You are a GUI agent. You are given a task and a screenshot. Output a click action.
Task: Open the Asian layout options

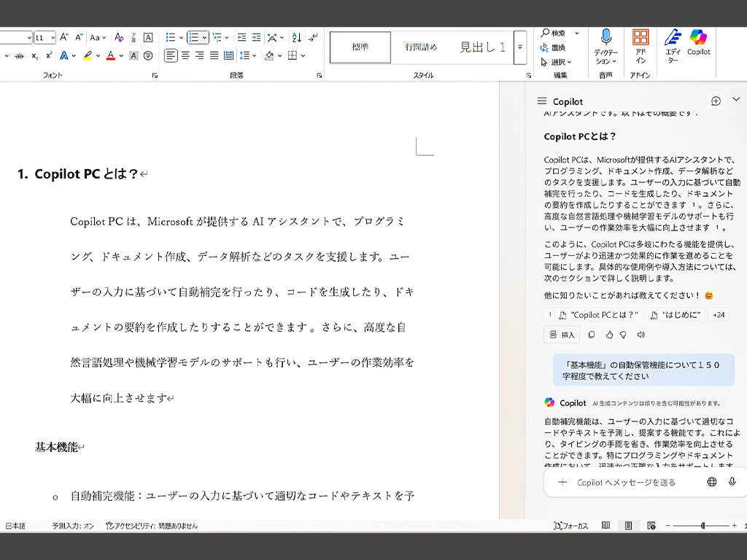(x=275, y=37)
